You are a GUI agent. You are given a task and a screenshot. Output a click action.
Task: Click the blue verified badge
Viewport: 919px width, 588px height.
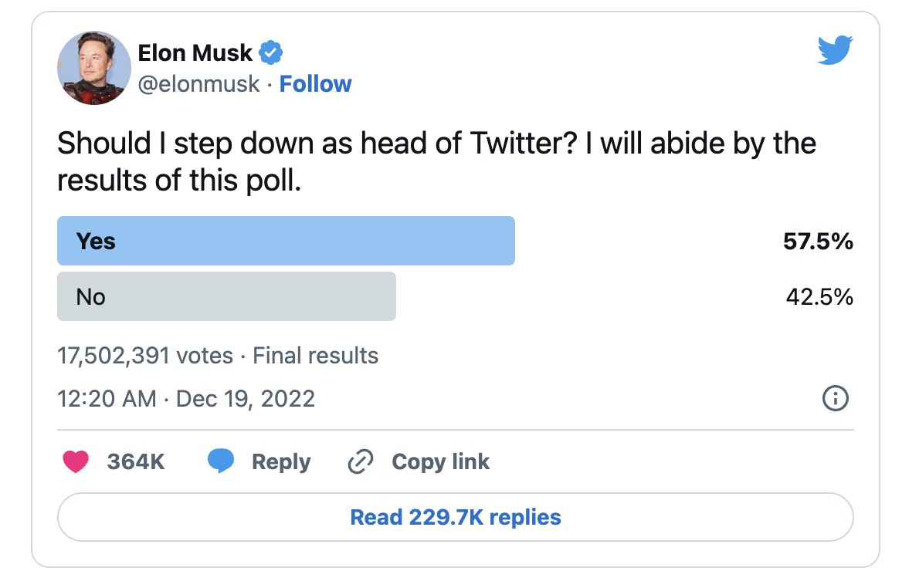[271, 53]
